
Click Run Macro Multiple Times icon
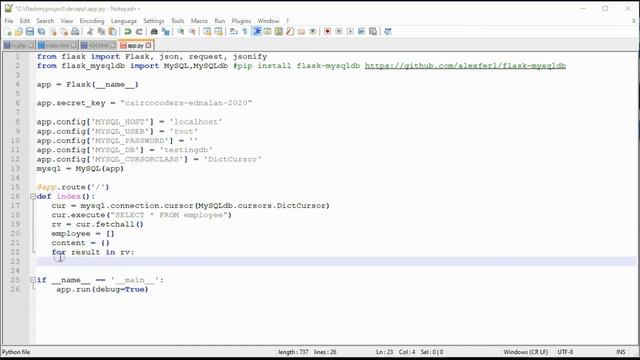pyautogui.click(x=361, y=31)
